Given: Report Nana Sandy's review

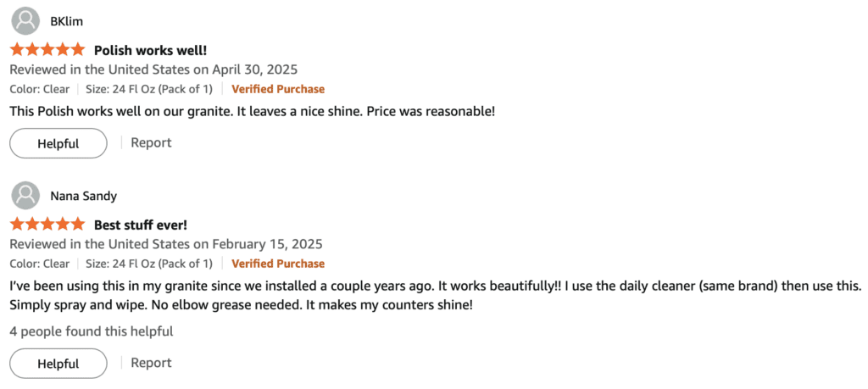Looking at the screenshot, I should pos(151,363).
